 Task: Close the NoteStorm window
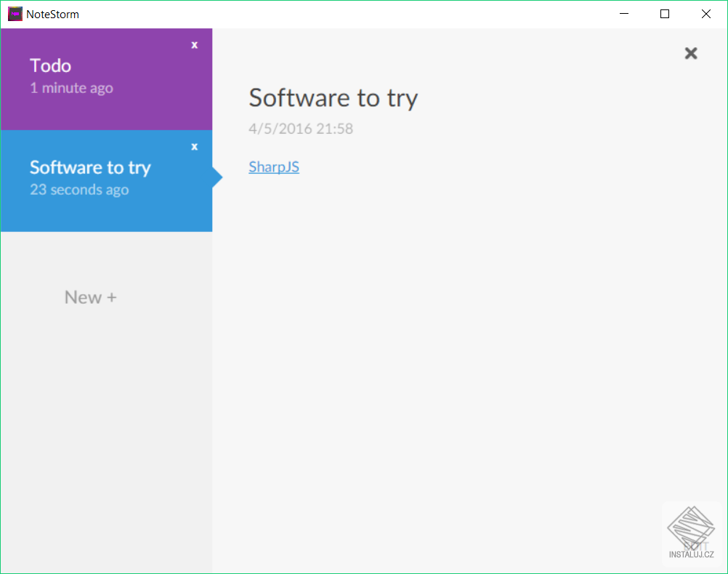[705, 13]
